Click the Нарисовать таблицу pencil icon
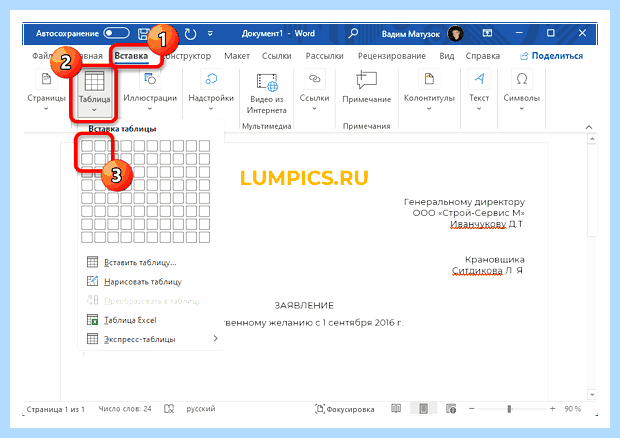 92,281
